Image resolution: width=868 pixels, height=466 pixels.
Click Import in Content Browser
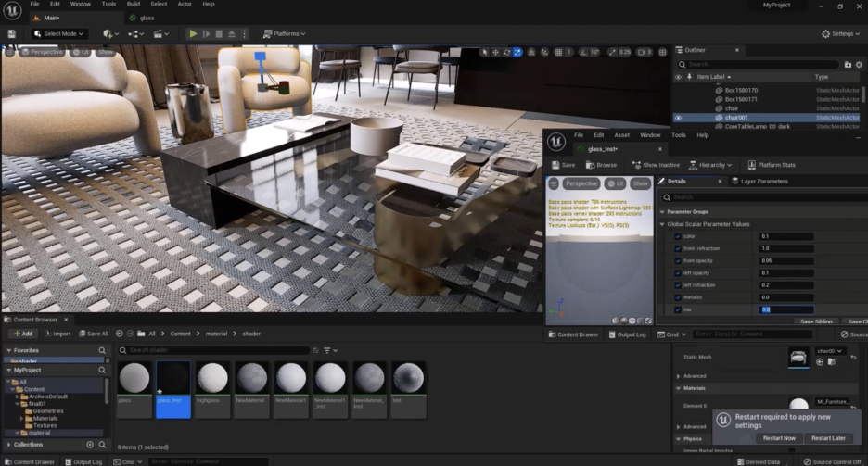[57, 334]
